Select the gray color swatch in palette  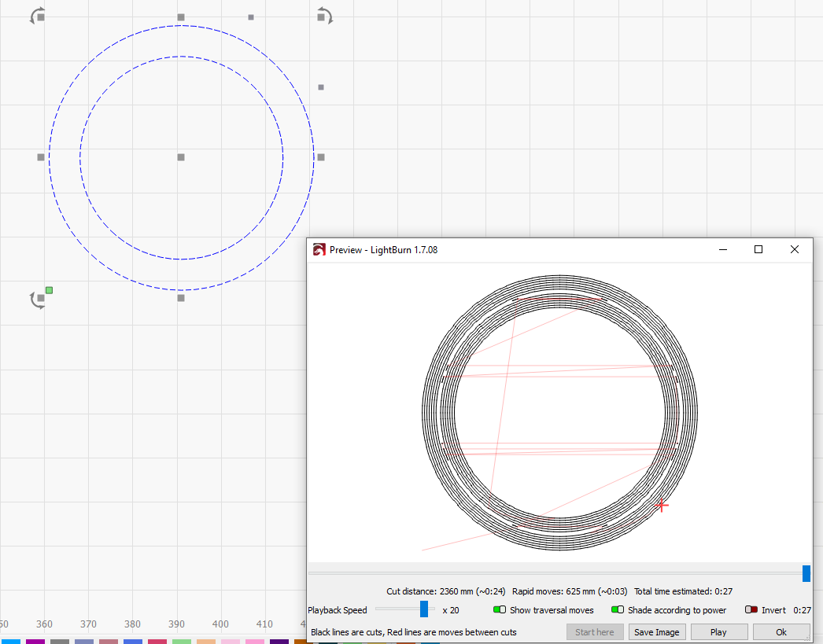[x=60, y=642]
